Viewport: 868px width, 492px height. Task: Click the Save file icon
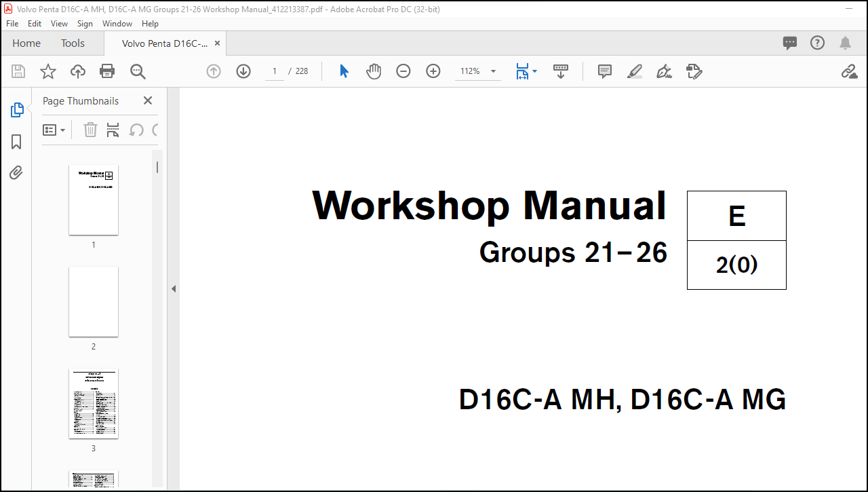coord(18,71)
